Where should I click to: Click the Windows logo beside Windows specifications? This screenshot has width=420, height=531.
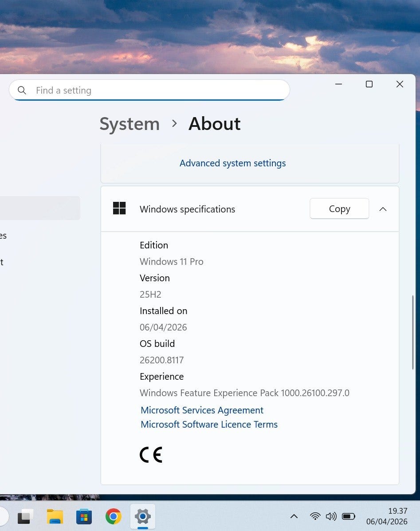[x=119, y=208]
